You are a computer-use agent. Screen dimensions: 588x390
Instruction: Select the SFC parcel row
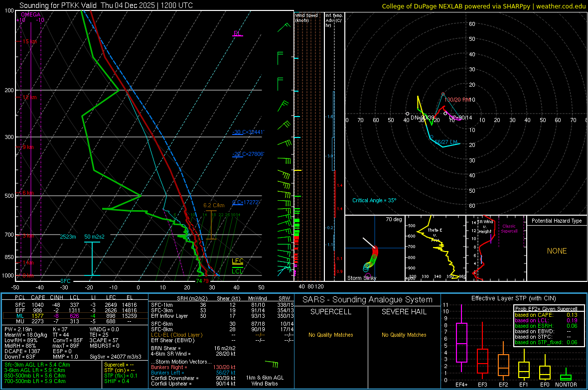coord(75,305)
